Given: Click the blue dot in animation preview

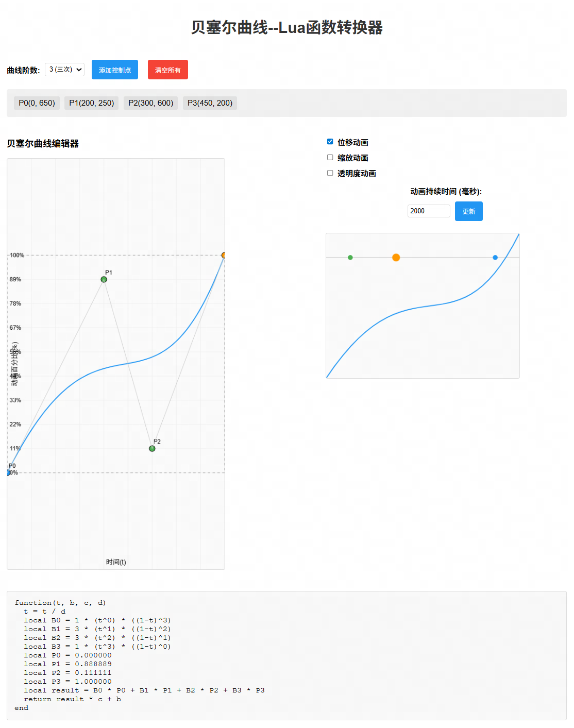Looking at the screenshot, I should coord(495,258).
